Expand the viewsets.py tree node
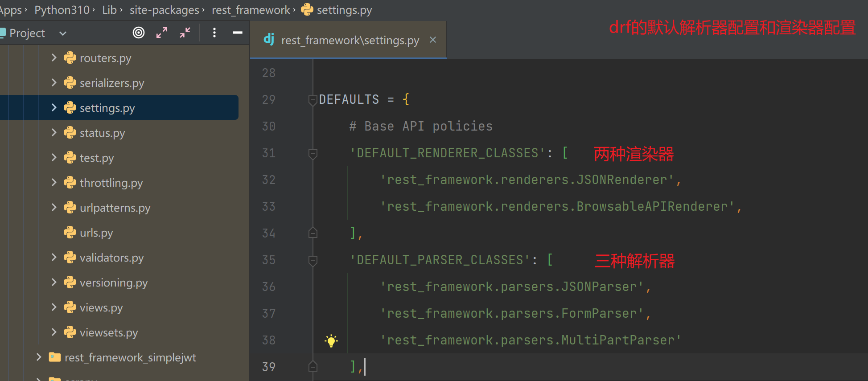 (x=54, y=332)
